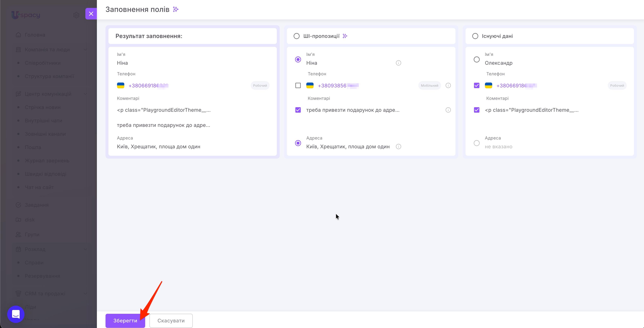Click the Ukraine flag in the existing phone
This screenshot has height=328, width=644.
(x=489, y=86)
